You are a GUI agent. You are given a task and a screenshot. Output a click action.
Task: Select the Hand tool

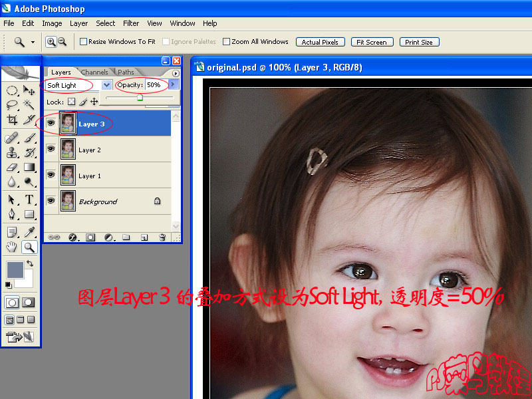[x=12, y=247]
